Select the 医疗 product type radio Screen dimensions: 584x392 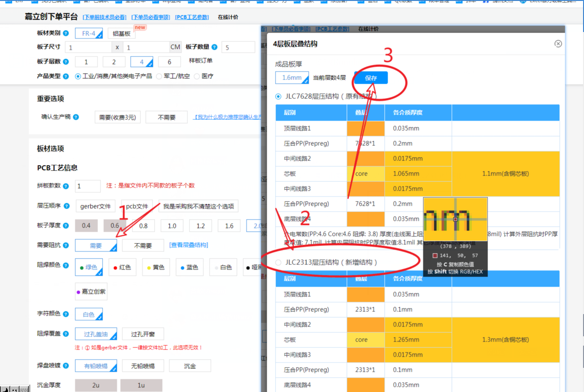point(197,76)
